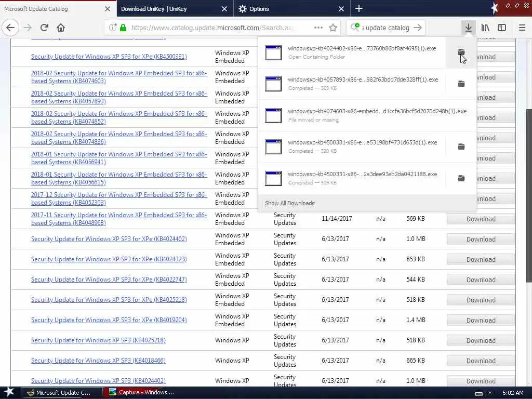Open Security Update for XPe KB4022747 link

(109, 280)
